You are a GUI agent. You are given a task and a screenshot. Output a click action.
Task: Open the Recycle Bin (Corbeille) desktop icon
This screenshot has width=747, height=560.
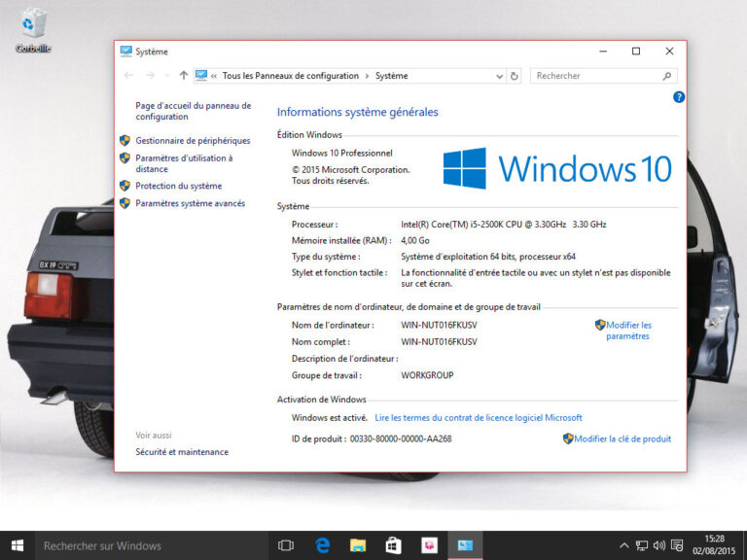[33, 29]
